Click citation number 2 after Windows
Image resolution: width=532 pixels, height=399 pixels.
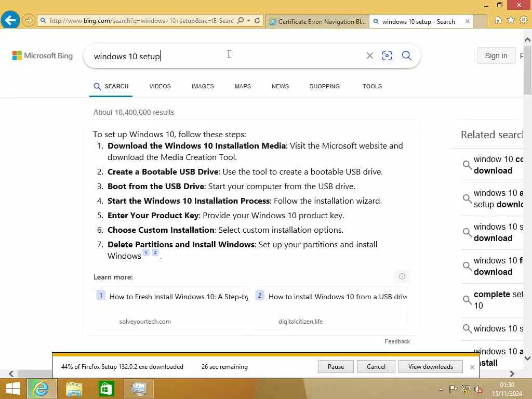(155, 252)
